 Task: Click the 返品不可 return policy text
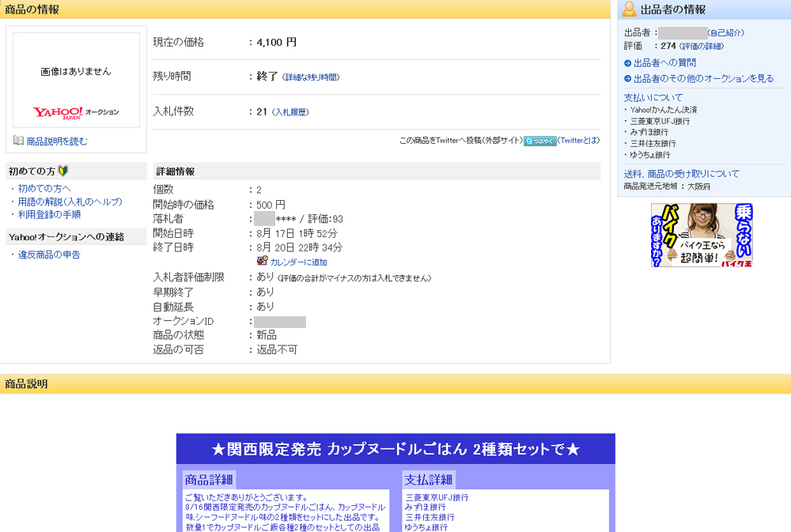pos(277,349)
